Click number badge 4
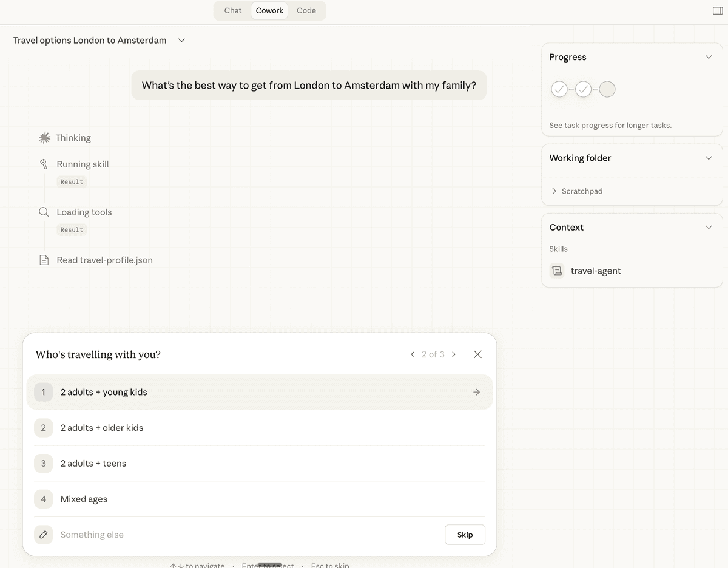This screenshot has height=568, width=728. click(43, 499)
